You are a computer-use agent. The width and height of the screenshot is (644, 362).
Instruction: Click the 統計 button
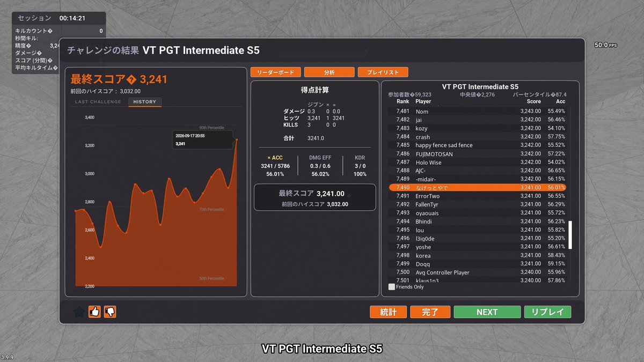click(388, 312)
